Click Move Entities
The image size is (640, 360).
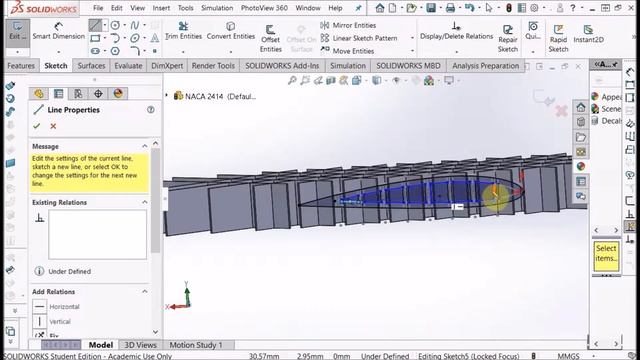click(x=347, y=51)
